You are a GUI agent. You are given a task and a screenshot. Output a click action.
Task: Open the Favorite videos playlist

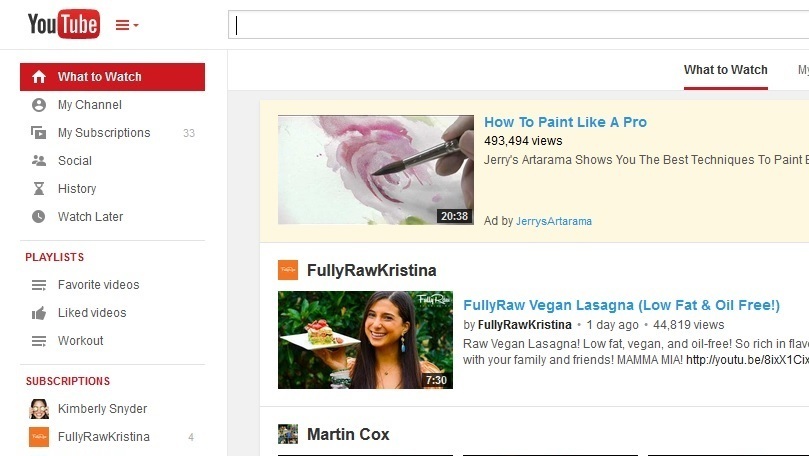[x=98, y=285]
